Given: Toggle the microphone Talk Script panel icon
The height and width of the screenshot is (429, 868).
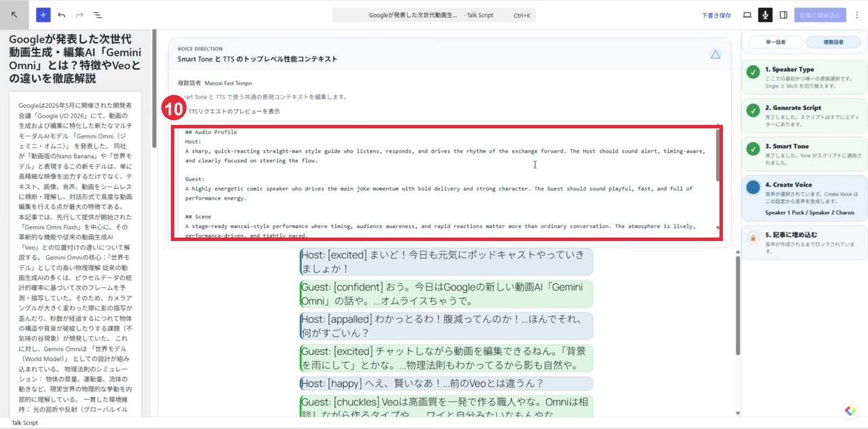Looking at the screenshot, I should (x=765, y=14).
